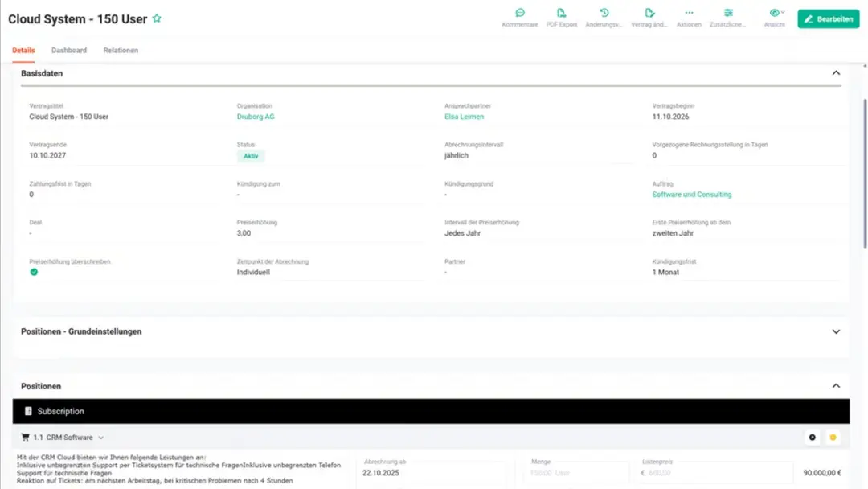Click the shopping cart icon beside CRM Software
The height and width of the screenshot is (489, 868).
point(25,437)
